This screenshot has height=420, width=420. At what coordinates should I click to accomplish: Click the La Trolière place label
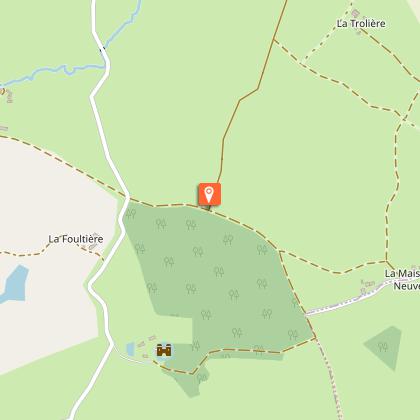point(361,24)
